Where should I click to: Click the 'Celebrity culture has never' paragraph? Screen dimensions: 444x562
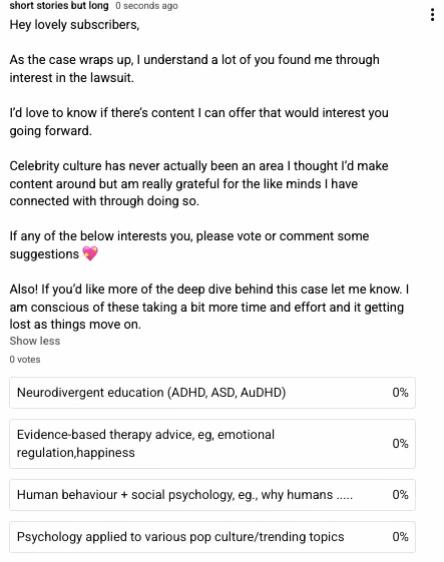[x=199, y=184]
